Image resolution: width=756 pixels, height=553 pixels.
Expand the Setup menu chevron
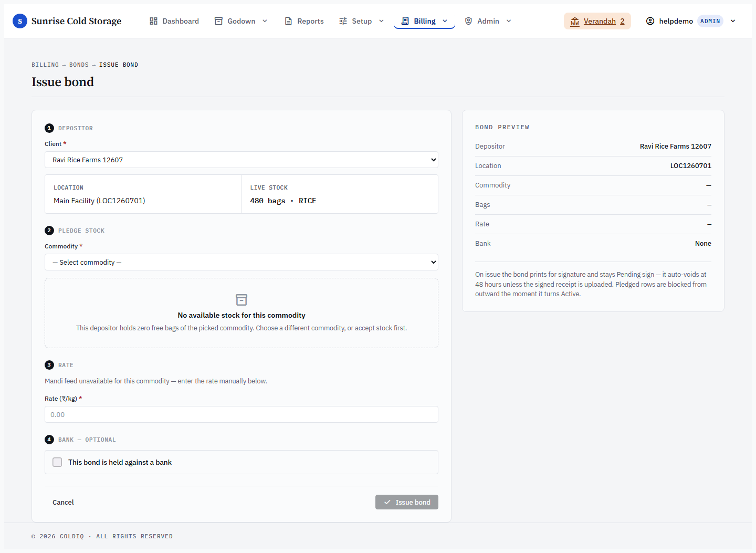[x=381, y=21]
